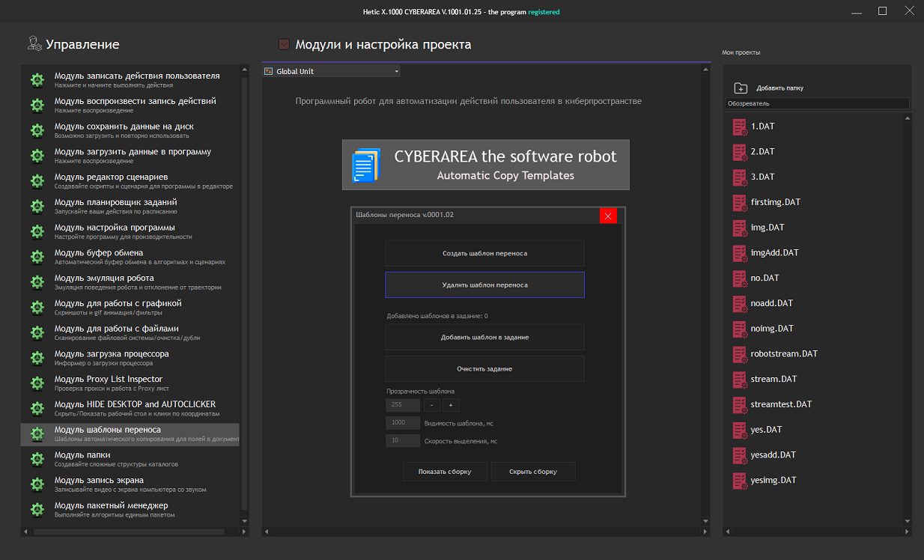Click gear icon beside Модуль сохранить данные на диск
This screenshot has width=924, height=560.
37,130
